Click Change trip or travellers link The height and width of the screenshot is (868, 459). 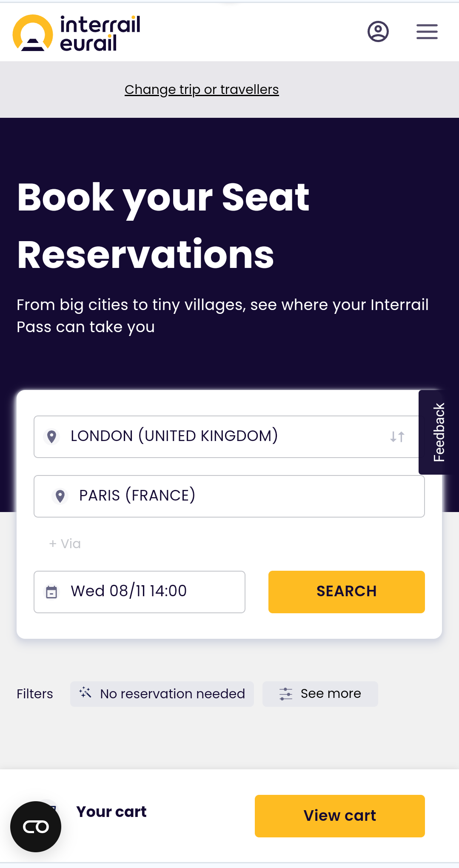[x=202, y=90]
